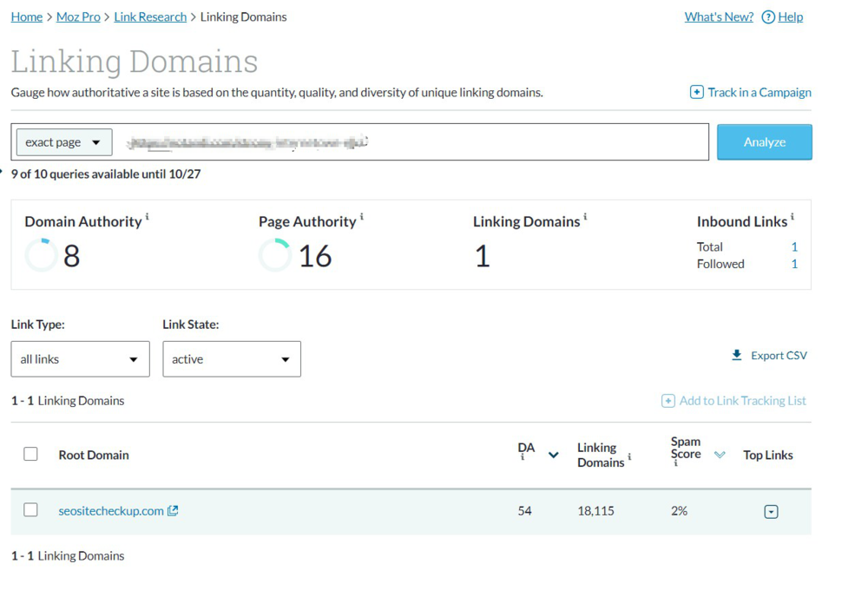
Task: Click info icon beside Inbound Links heading
Action: click(x=792, y=217)
